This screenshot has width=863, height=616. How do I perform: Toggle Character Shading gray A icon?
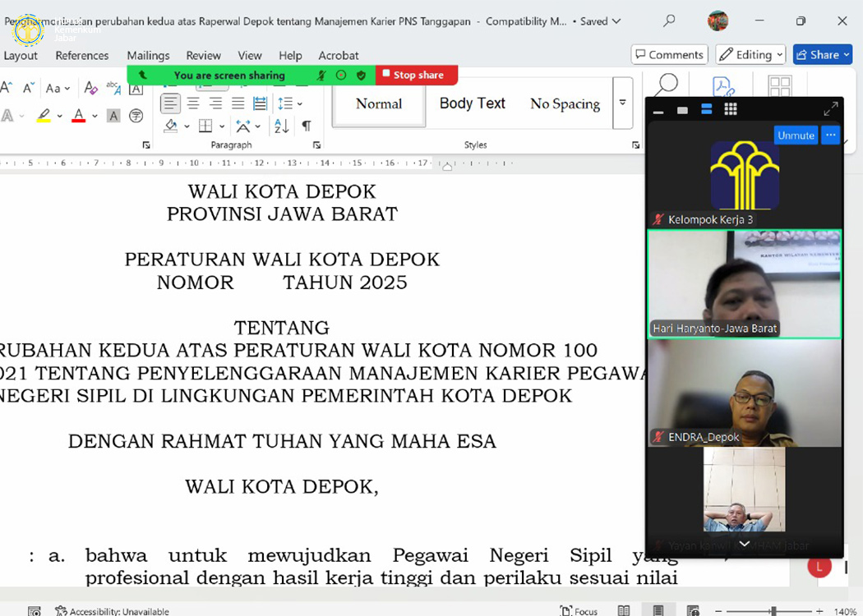pos(113,116)
